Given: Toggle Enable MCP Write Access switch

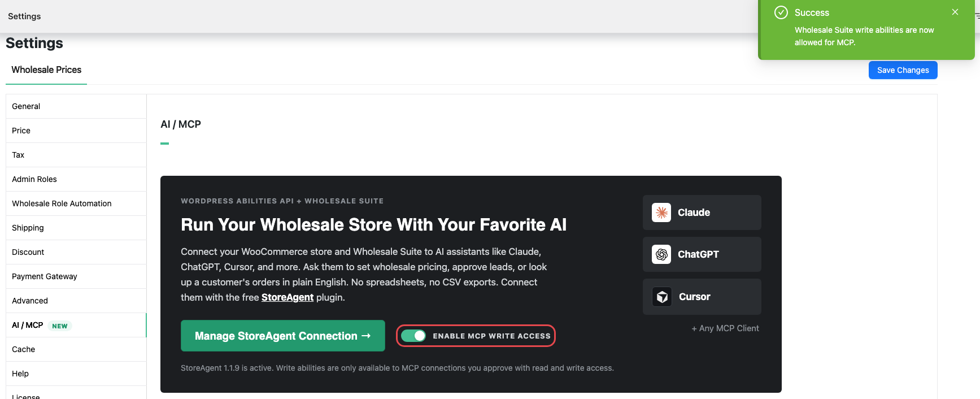Looking at the screenshot, I should [x=413, y=336].
